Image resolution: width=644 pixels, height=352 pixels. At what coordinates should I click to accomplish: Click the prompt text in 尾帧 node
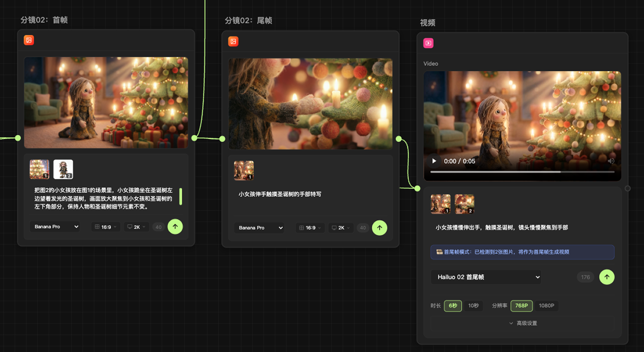pyautogui.click(x=279, y=194)
